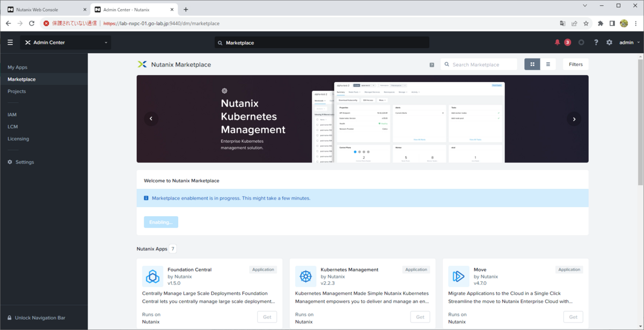Switch to list view
This screenshot has width=644, height=330.
[548, 64]
